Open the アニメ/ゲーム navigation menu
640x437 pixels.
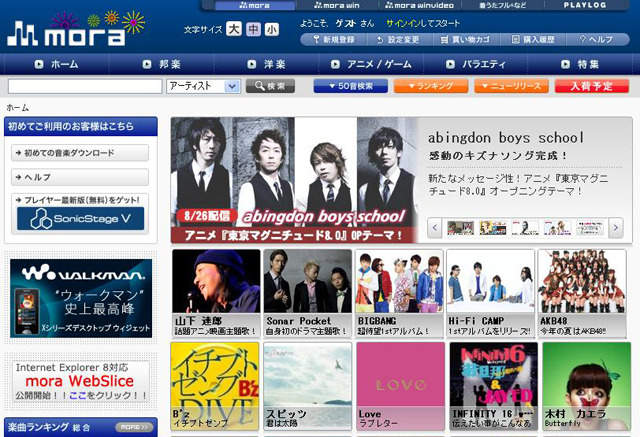coord(371,64)
